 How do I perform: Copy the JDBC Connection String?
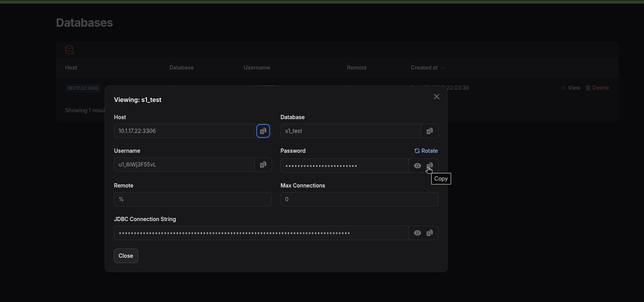click(x=430, y=233)
